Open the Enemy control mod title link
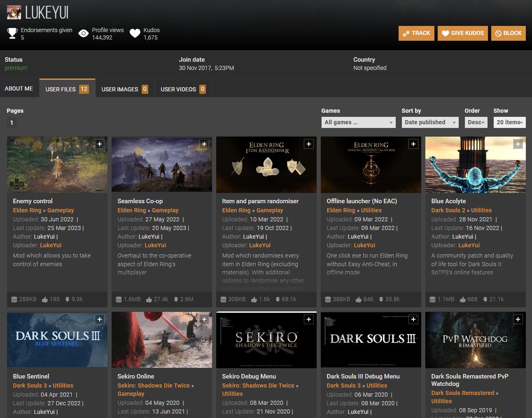 33,201
